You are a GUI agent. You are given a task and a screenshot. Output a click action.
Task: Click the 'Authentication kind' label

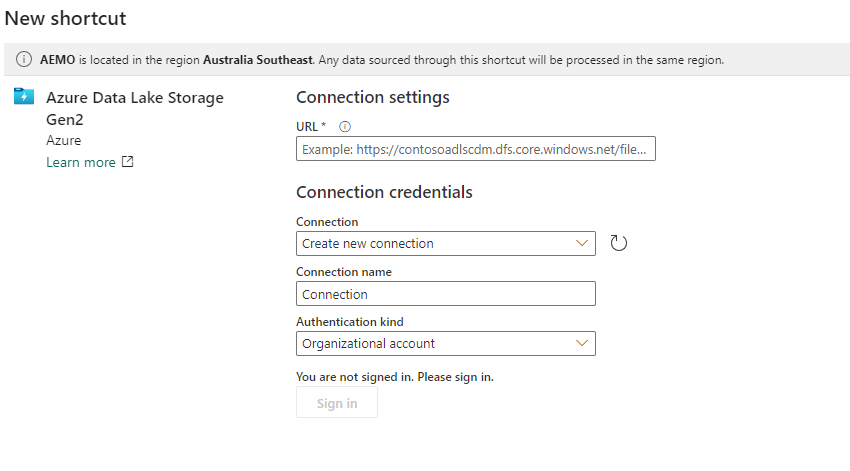click(x=350, y=321)
